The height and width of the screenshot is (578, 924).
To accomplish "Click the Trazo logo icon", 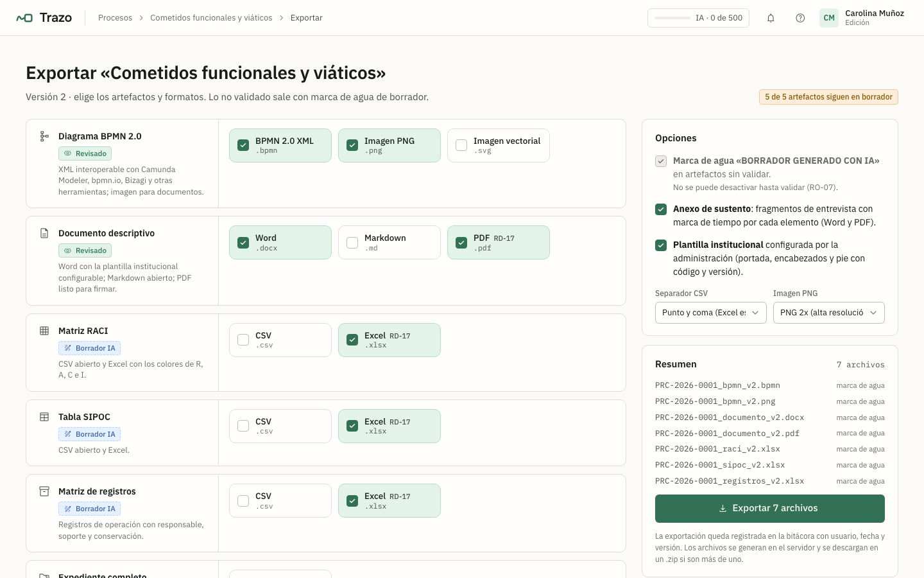I will point(24,18).
